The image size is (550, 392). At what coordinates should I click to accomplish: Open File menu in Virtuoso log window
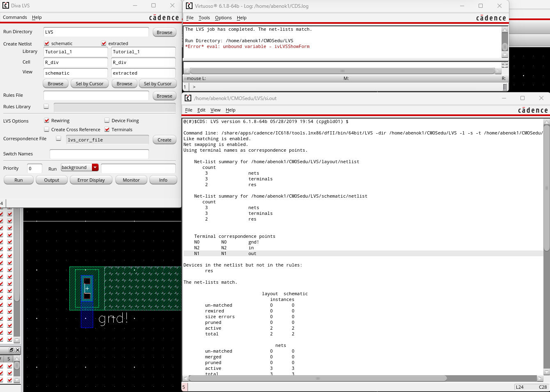tap(190, 18)
